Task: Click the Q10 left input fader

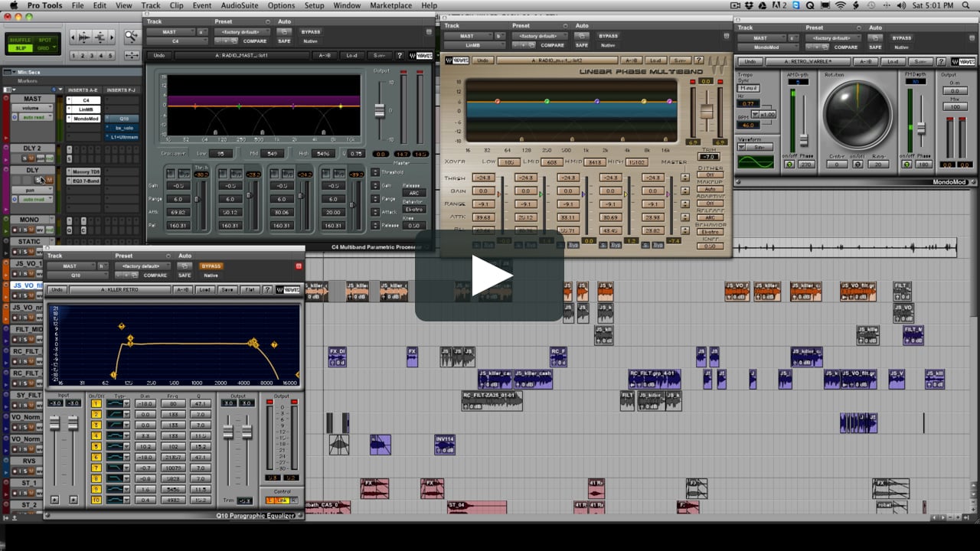Action: [x=55, y=423]
